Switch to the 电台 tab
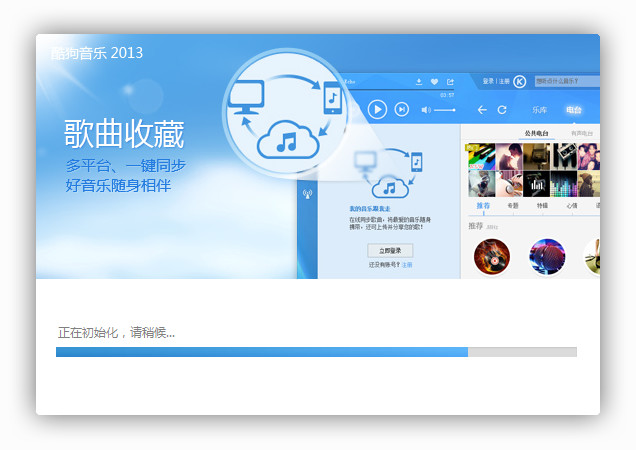Viewport: 636px width, 450px height. 574,110
